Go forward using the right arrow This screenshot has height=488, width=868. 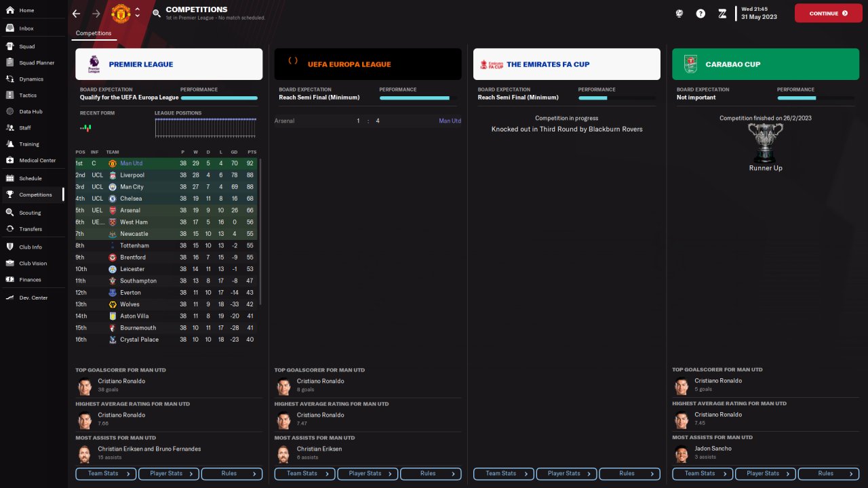coord(96,14)
